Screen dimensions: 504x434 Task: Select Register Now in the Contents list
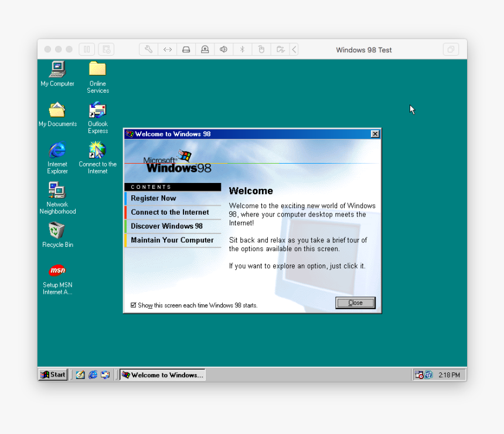[x=173, y=198]
